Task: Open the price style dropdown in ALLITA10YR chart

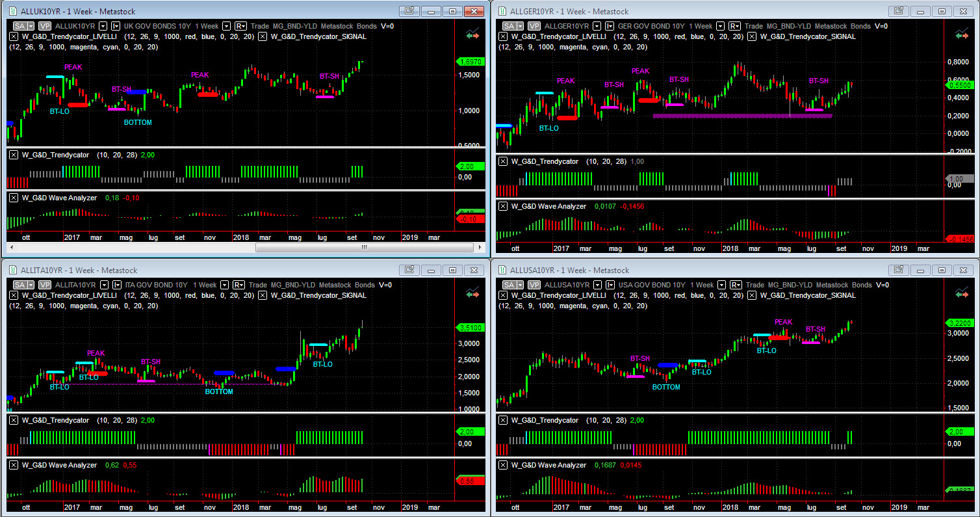Action: (117, 285)
